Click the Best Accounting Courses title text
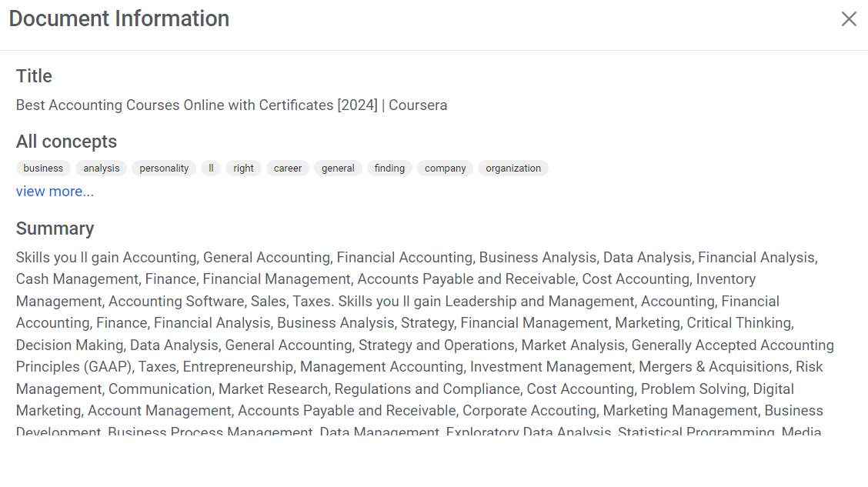This screenshot has height=487, width=868. pyautogui.click(x=232, y=105)
